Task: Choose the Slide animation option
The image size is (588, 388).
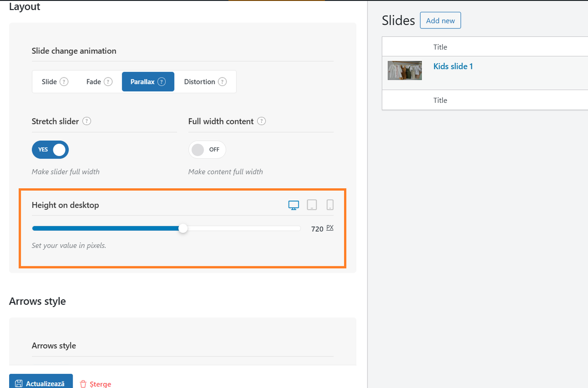Action: [55, 82]
